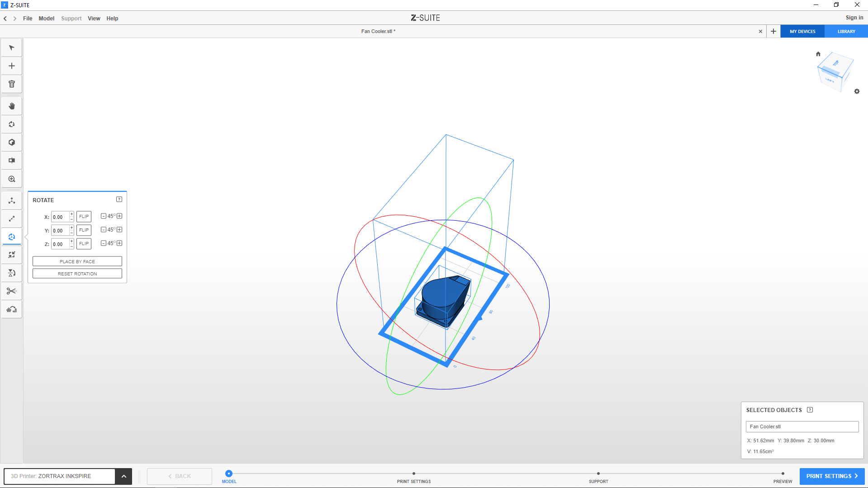
Task: Decrease Y rotation by 45 degrees
Action: [x=104, y=230]
